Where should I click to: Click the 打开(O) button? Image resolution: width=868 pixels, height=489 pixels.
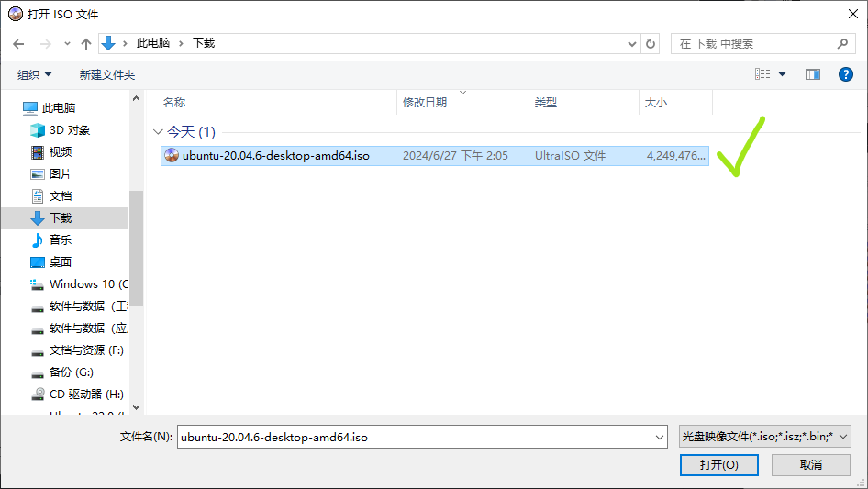click(718, 465)
